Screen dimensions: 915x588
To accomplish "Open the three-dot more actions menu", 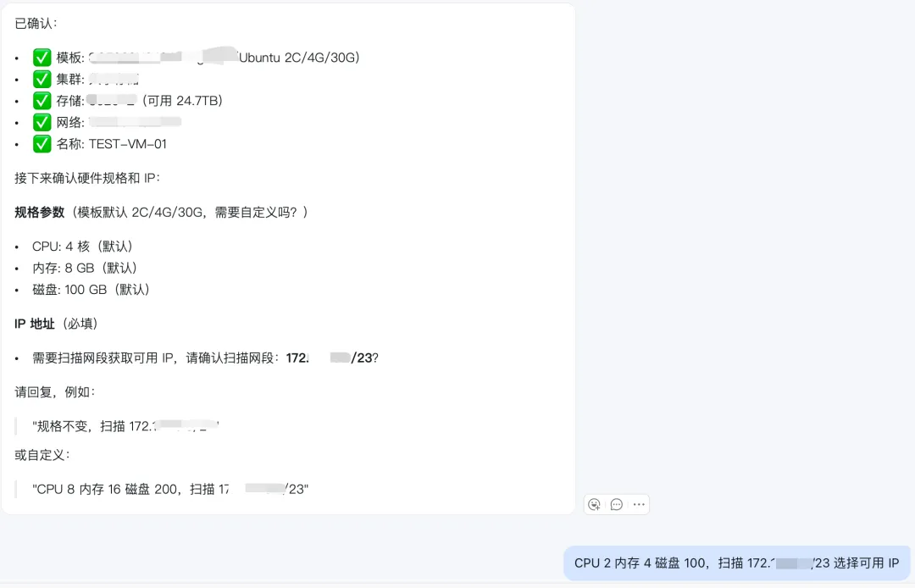I will click(x=639, y=505).
